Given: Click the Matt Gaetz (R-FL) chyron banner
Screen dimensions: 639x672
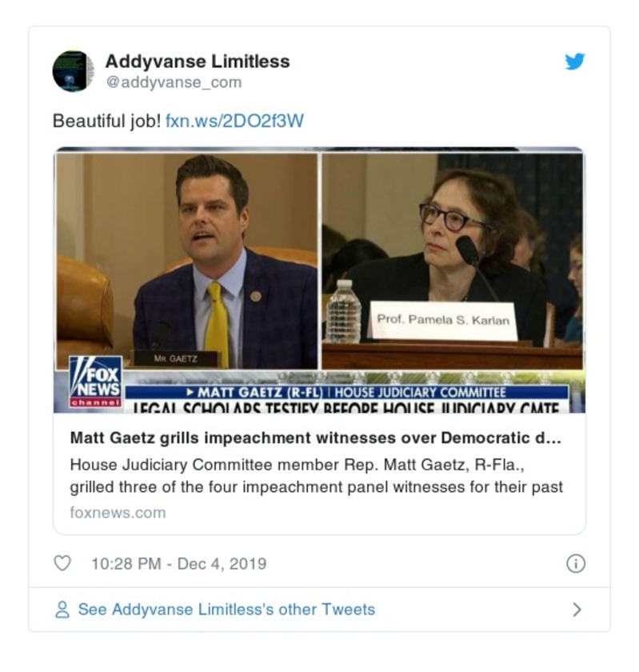Looking at the screenshot, I should 347,392.
